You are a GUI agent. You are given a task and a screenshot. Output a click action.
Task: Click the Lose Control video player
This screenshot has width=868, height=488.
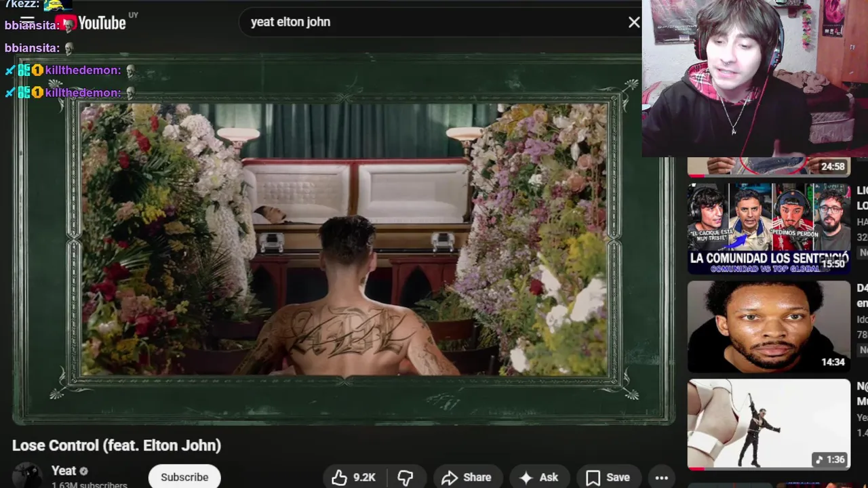tap(344, 239)
